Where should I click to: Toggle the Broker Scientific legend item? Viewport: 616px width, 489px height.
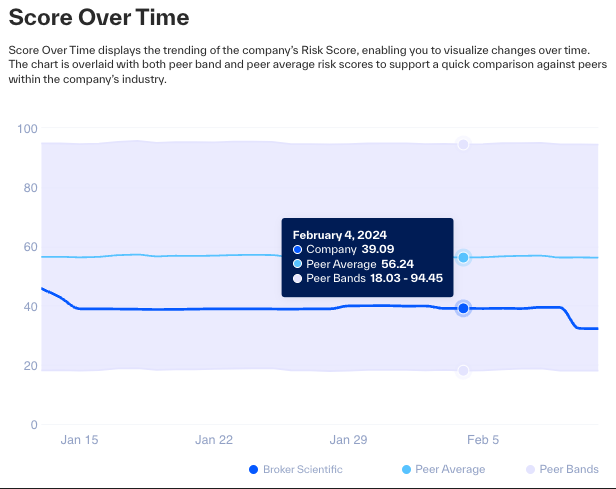point(296,469)
